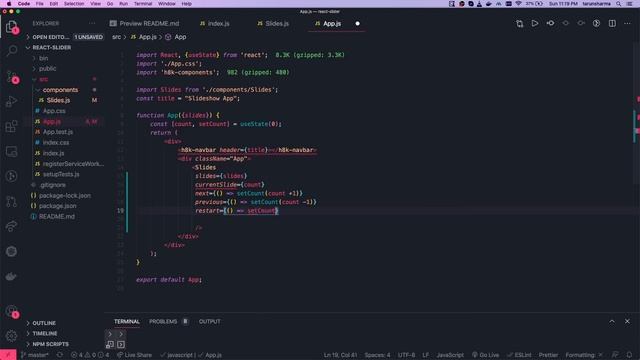Screen dimensions: 640x360
Task: Open the Explorer view in the activity bar
Action: point(12,27)
